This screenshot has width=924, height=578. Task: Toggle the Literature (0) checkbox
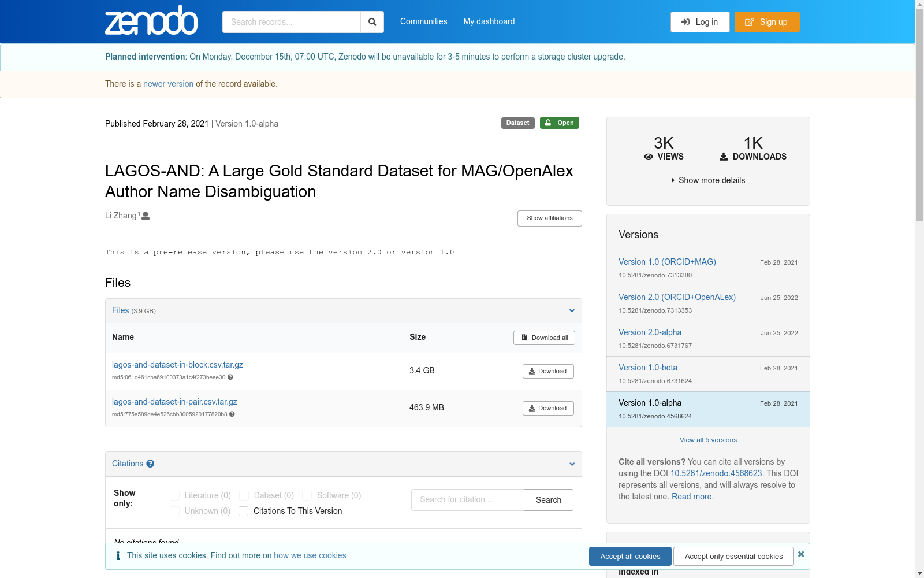(x=175, y=496)
